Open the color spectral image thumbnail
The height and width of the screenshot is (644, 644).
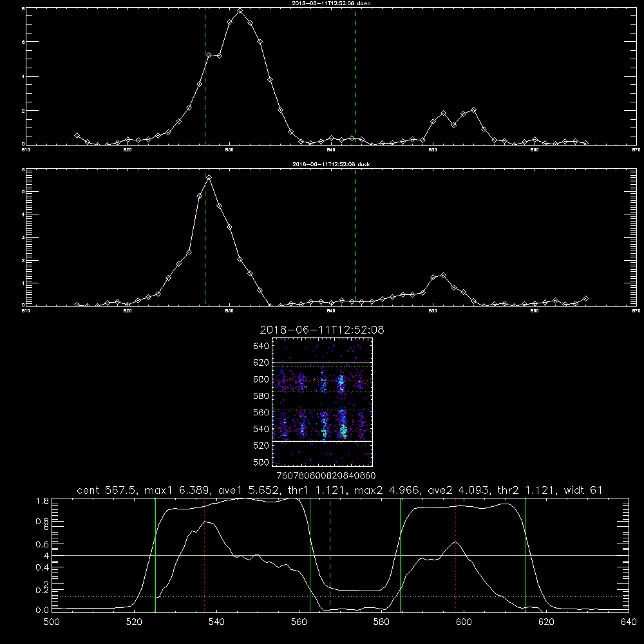pyautogui.click(x=322, y=402)
